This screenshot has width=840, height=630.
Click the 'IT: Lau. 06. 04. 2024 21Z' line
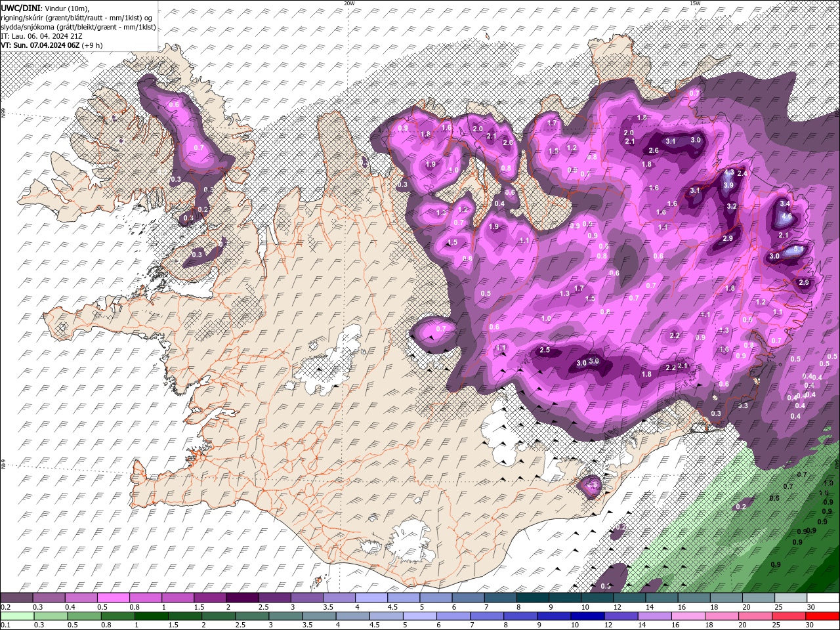click(x=42, y=36)
